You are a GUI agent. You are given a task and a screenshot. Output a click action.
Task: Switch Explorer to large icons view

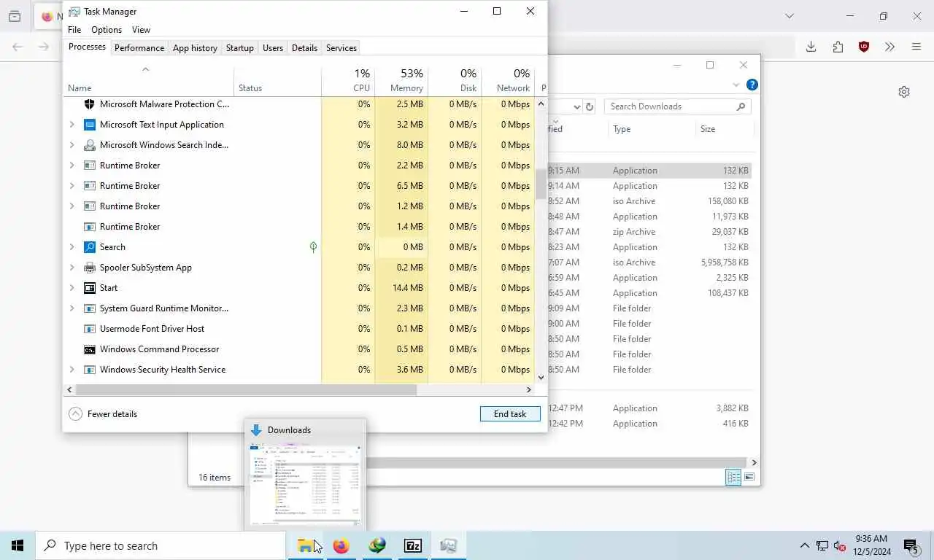click(x=749, y=477)
